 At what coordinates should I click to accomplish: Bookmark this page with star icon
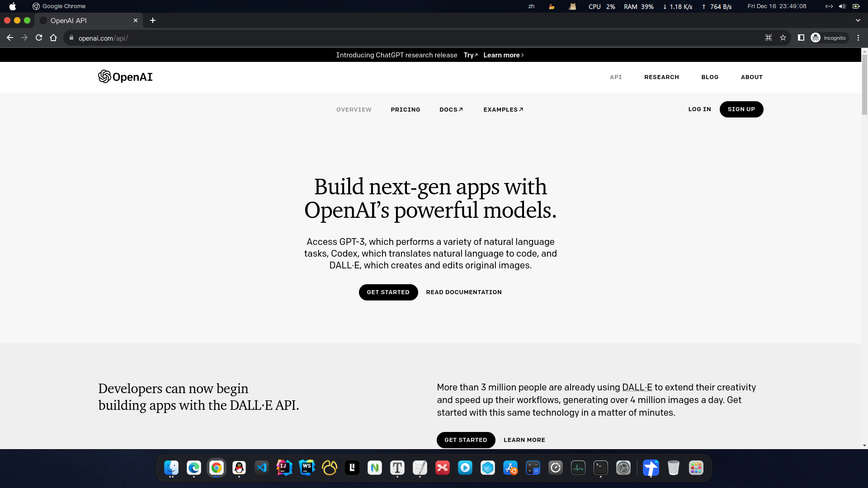coord(783,38)
